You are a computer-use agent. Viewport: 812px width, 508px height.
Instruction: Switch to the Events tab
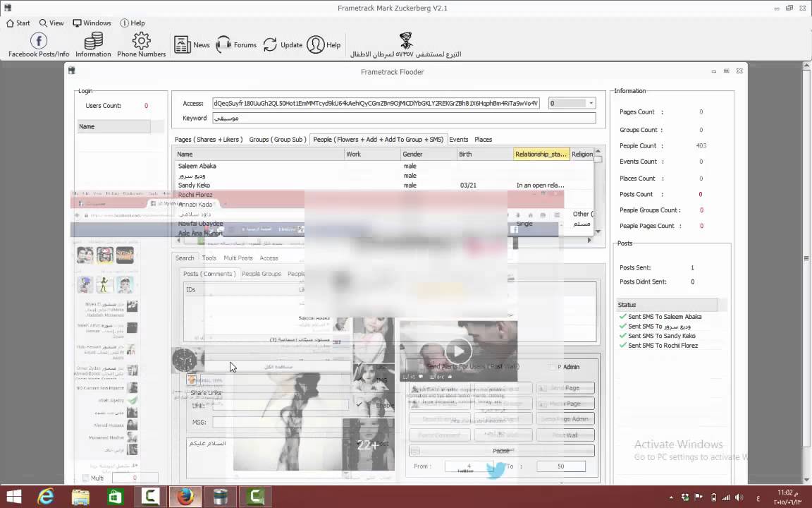[x=459, y=140]
